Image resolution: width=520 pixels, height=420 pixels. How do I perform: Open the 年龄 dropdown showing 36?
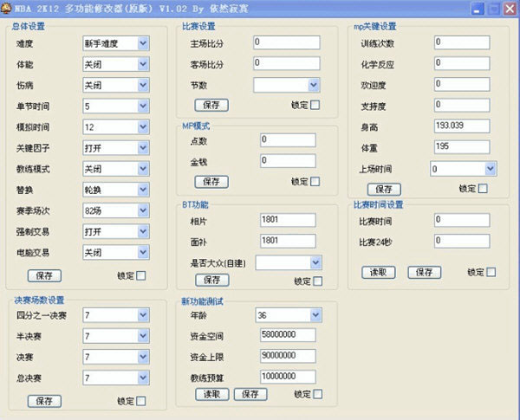(x=315, y=314)
